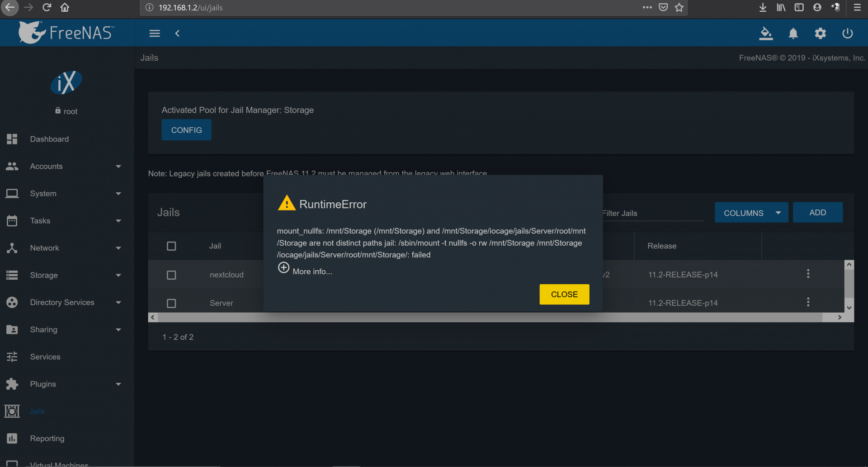The image size is (868, 467).
Task: Expand the Accounts menu arrow
Action: coord(118,167)
